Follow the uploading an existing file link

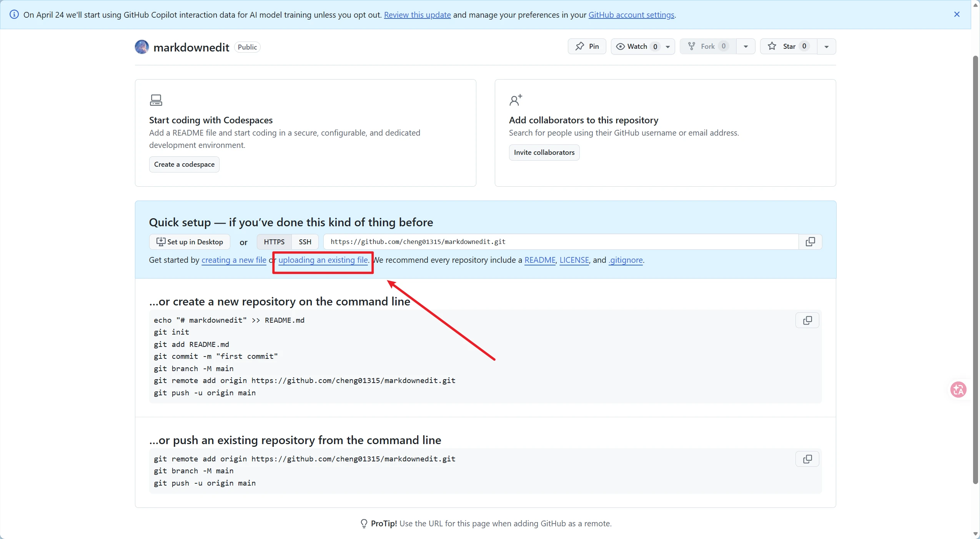[x=322, y=260]
